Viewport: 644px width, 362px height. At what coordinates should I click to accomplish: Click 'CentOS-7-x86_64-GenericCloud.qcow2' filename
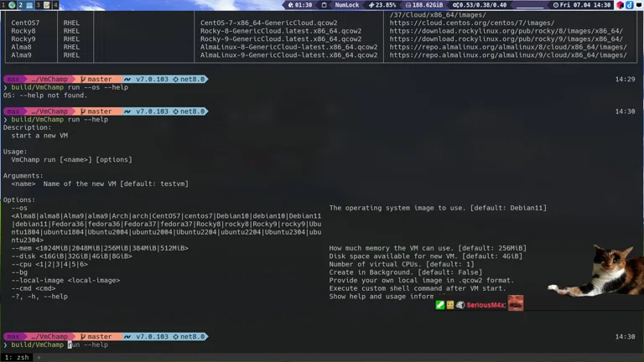(x=268, y=23)
